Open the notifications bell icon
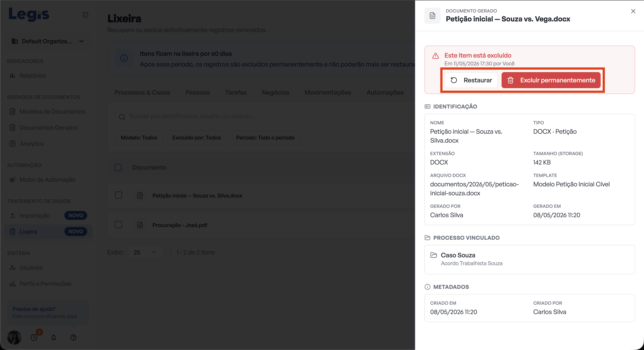 pos(53,337)
